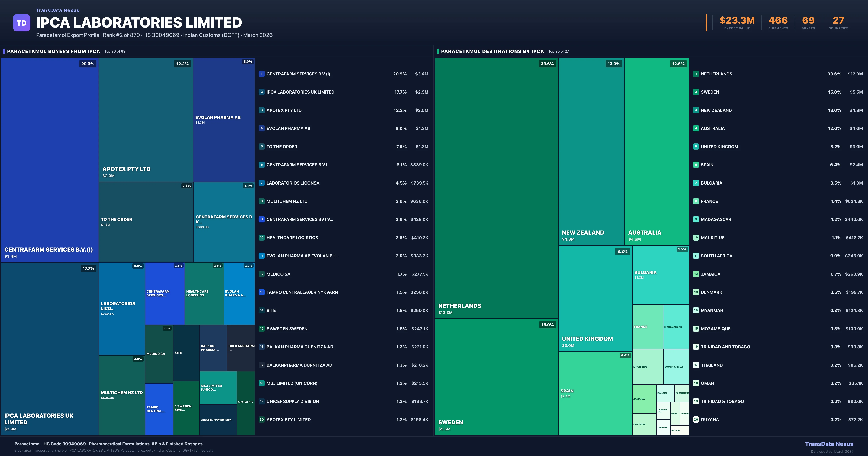Screen dimensions: 868x456
Task: Open the Paracetamol Destinations By IPCA header
Action: pos(492,51)
